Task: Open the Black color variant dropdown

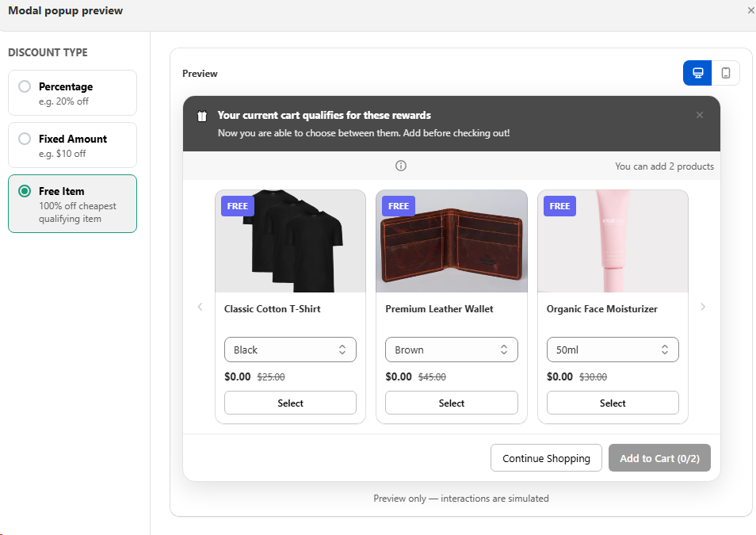Action: (290, 350)
